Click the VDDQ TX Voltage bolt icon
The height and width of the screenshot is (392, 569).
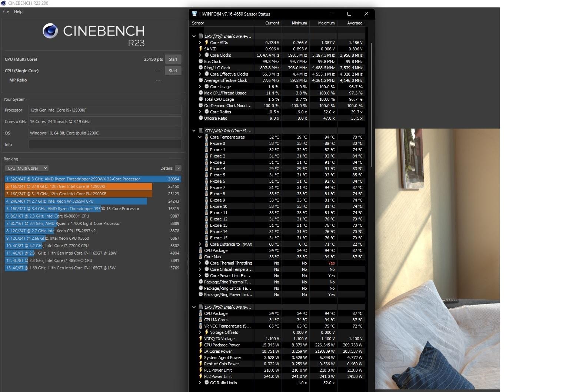[201, 339]
